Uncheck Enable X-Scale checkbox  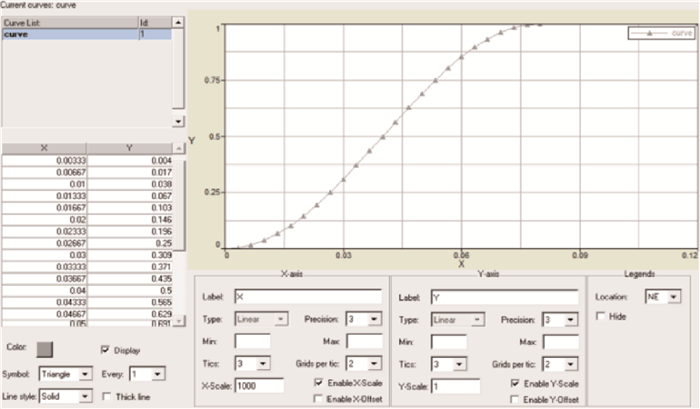coord(320,383)
